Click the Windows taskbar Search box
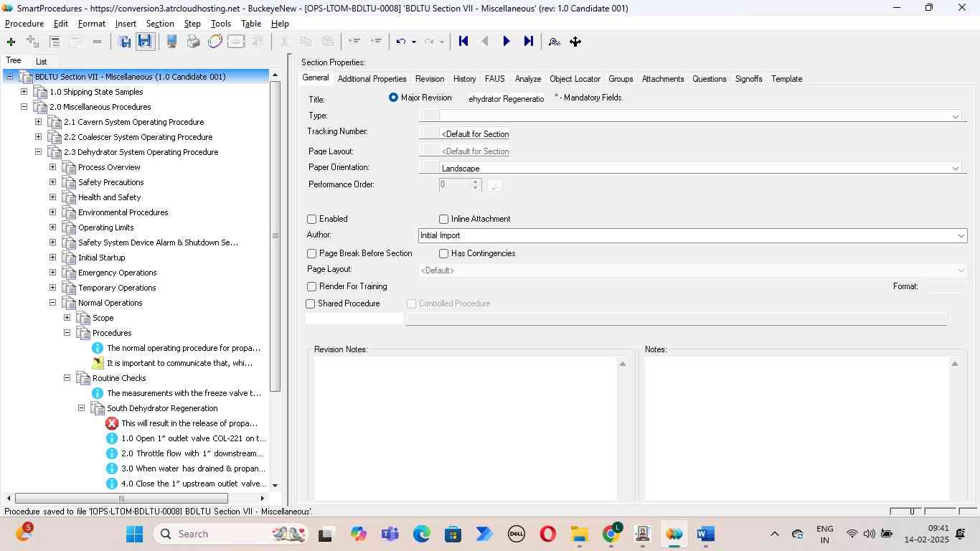980x551 pixels. [231, 534]
